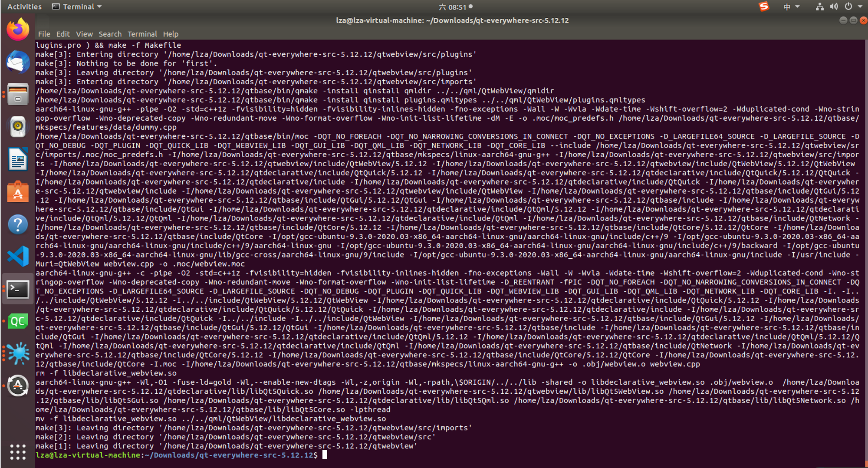Viewport: 868px width, 468px height.
Task: Open the Edit menu in terminal
Action: 63,34
